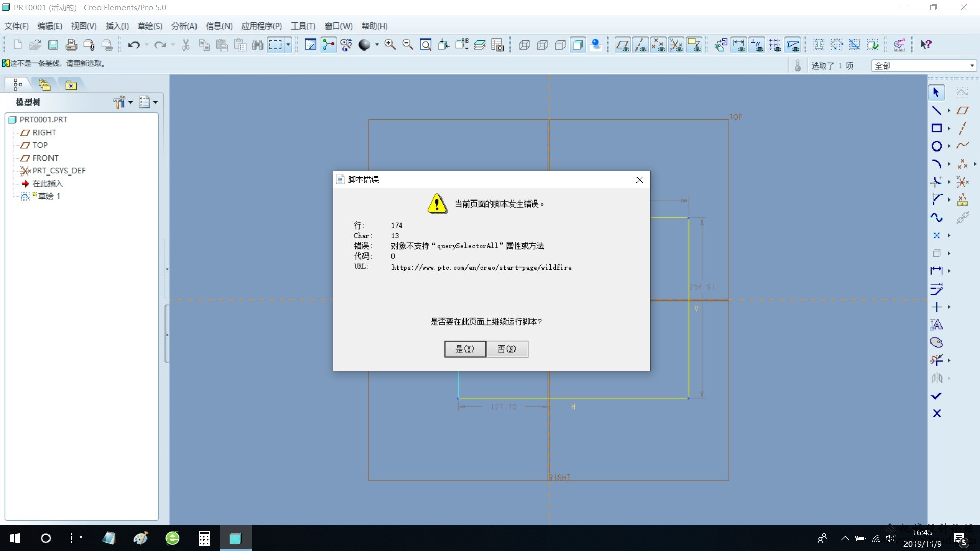Click the Open file folder icon
The width and height of the screenshot is (980, 551).
point(35,45)
